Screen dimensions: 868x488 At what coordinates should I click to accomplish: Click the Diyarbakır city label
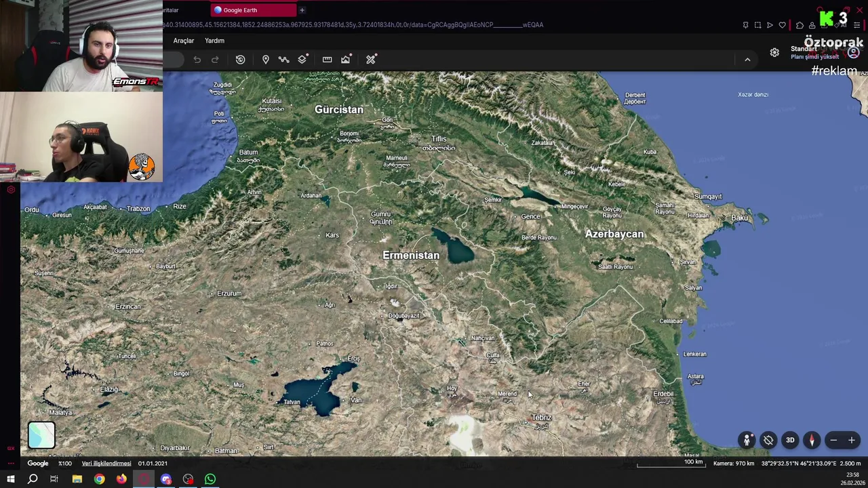tap(175, 448)
